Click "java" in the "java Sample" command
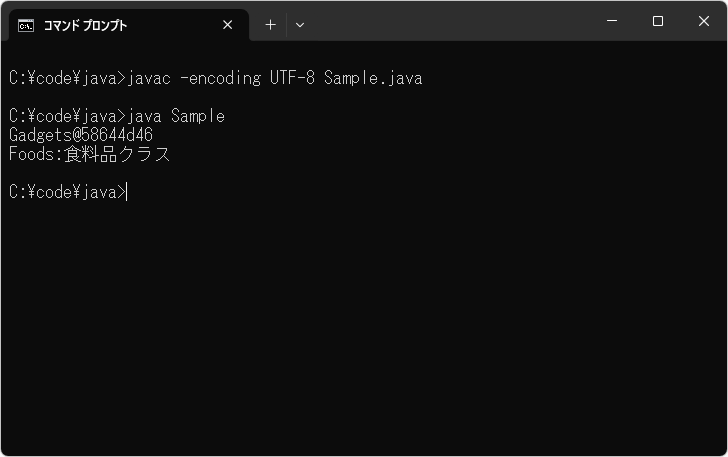Image resolution: width=728 pixels, height=457 pixels. [146, 116]
